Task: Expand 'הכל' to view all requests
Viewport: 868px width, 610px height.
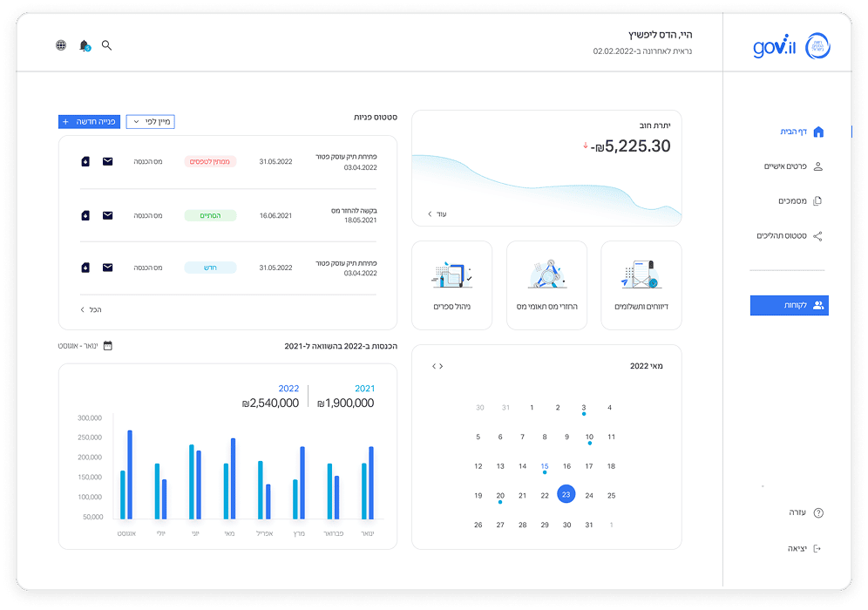Action: coord(92,309)
